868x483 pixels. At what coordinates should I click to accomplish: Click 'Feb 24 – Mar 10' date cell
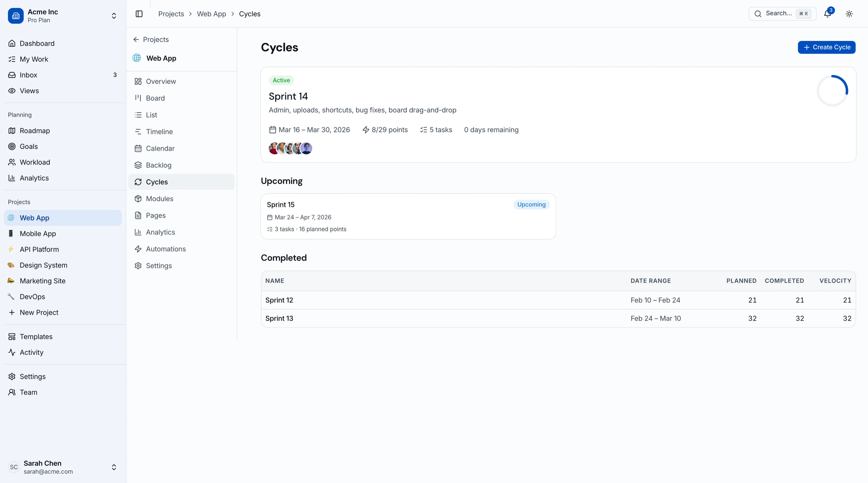(x=656, y=318)
